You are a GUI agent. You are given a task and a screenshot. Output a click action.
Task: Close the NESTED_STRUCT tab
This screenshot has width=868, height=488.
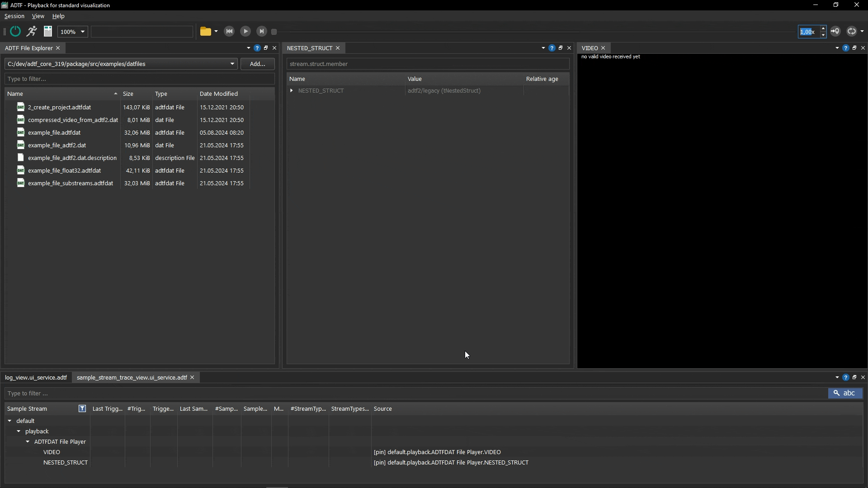(338, 48)
